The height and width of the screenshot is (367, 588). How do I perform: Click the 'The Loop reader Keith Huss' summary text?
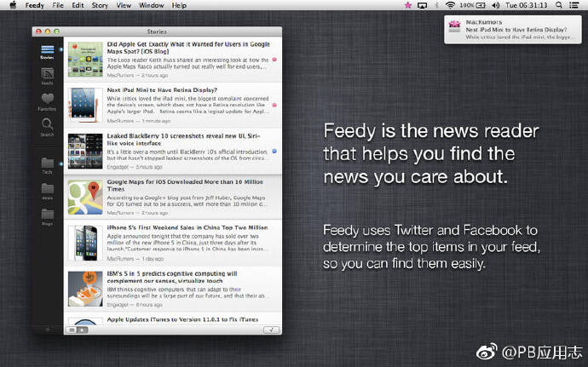point(187,63)
